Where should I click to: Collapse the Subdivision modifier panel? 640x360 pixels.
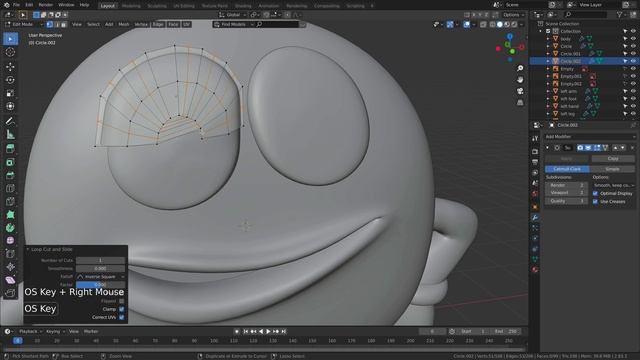pos(547,147)
